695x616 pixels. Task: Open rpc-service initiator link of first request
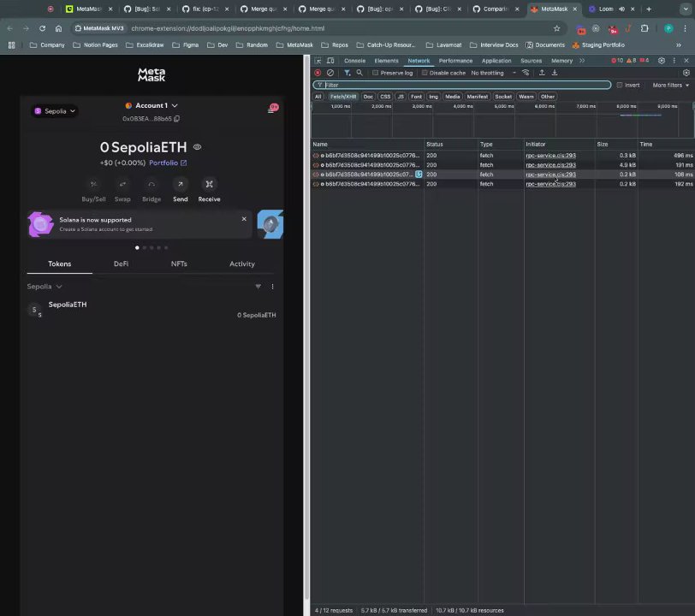(550, 156)
